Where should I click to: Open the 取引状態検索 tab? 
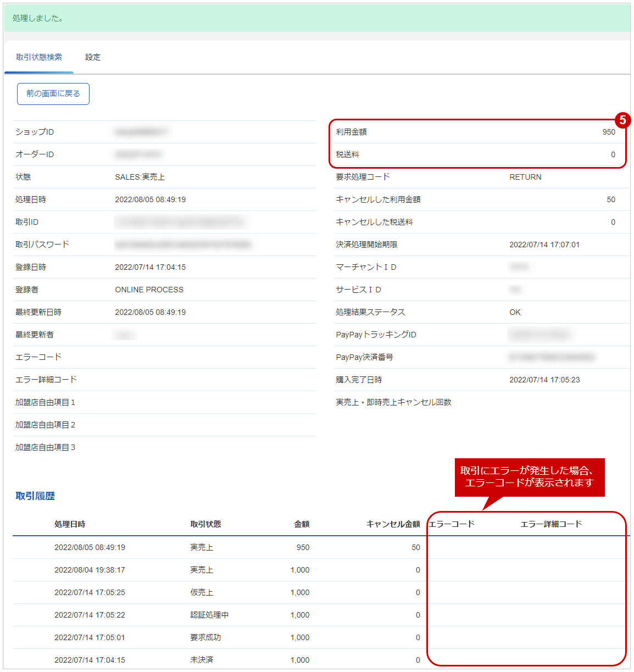point(39,57)
